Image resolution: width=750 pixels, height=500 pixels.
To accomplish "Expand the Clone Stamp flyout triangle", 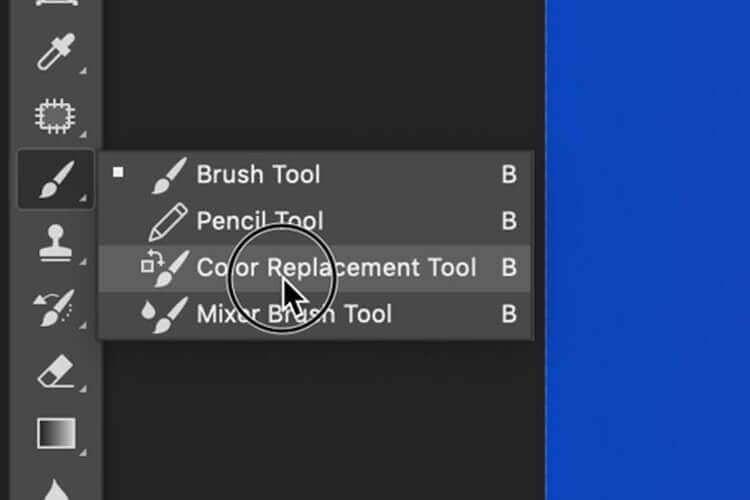I will 84,261.
